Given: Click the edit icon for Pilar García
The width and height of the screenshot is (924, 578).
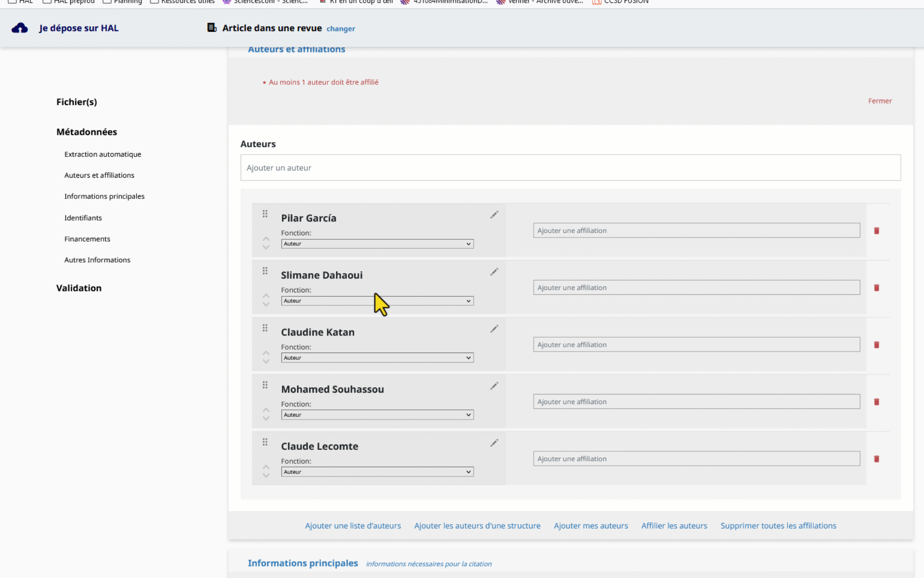Looking at the screenshot, I should click(494, 214).
